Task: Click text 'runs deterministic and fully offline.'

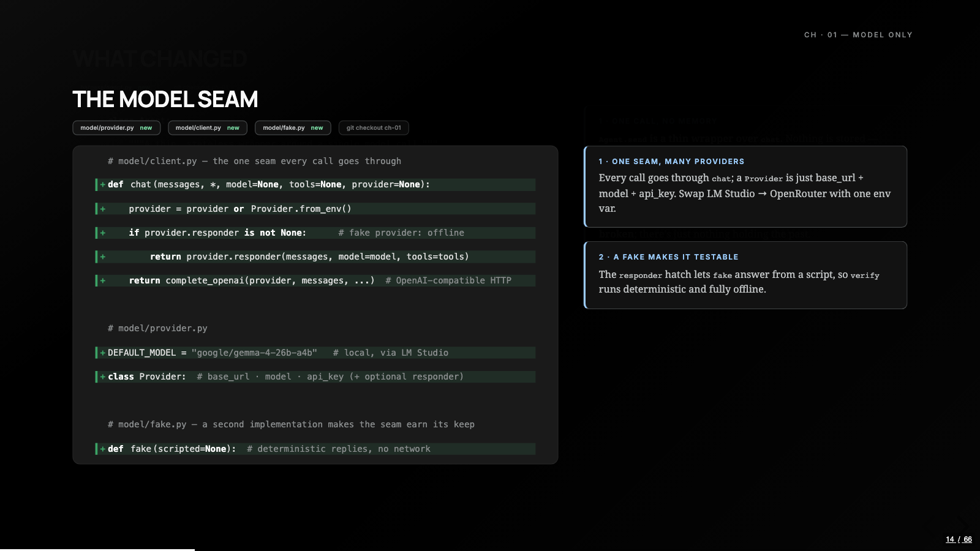Action: click(x=682, y=289)
